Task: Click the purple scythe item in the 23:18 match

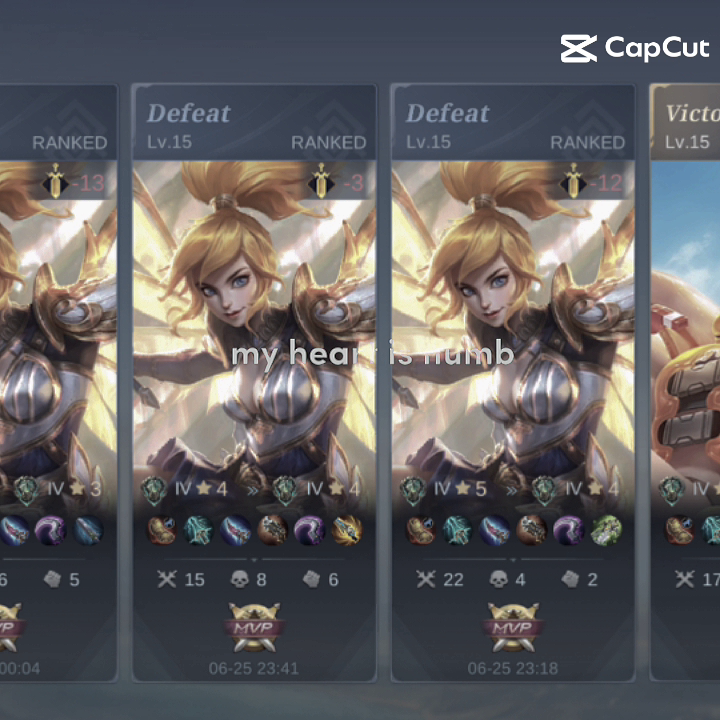Action: point(568,530)
